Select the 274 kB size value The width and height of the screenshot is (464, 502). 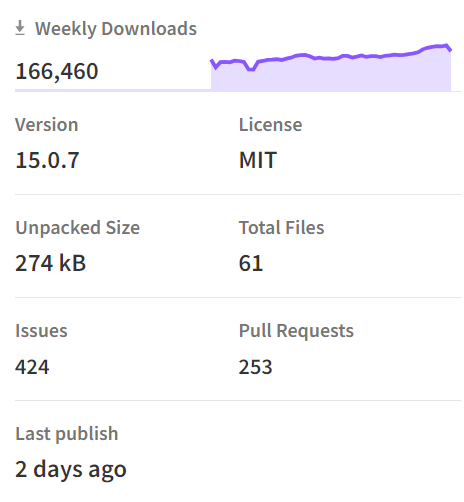51,263
